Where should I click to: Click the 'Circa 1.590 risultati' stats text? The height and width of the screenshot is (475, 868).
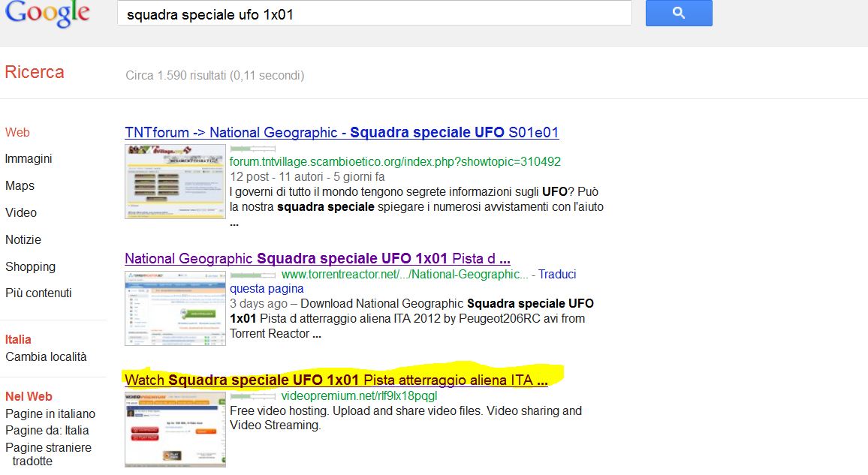(215, 75)
